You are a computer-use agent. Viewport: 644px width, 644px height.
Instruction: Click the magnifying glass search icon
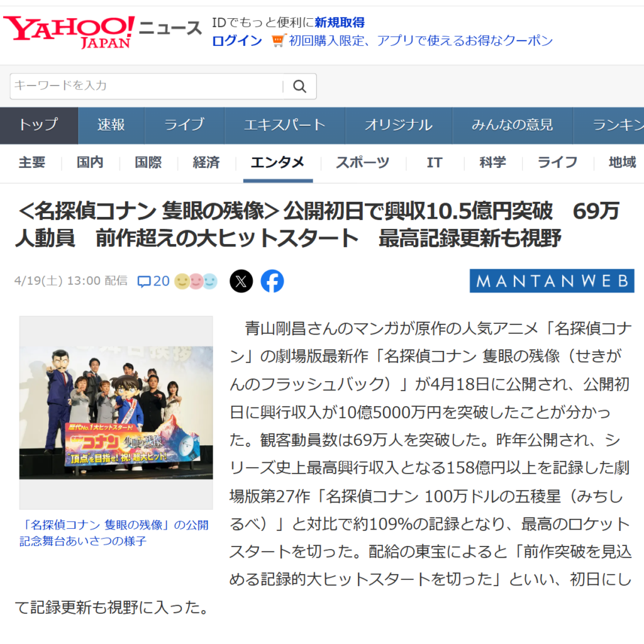tap(299, 86)
